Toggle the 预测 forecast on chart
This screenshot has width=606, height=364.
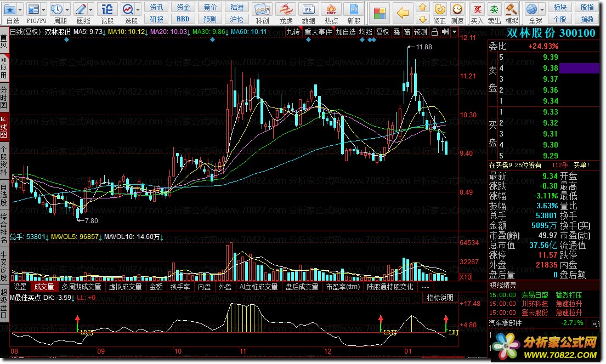point(421,32)
